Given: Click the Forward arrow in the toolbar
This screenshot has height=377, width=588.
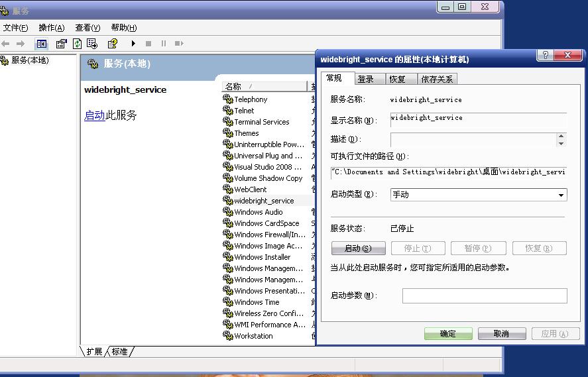Looking at the screenshot, I should tap(21, 44).
